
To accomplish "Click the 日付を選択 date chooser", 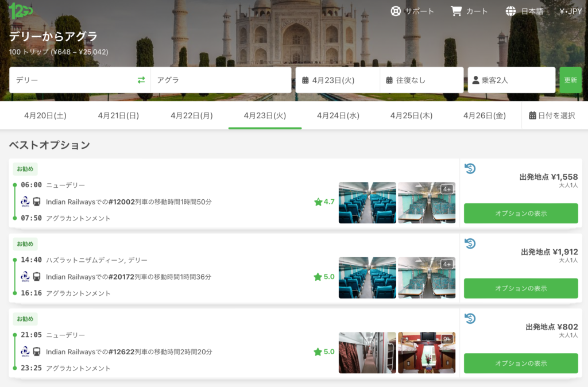I will click(552, 115).
